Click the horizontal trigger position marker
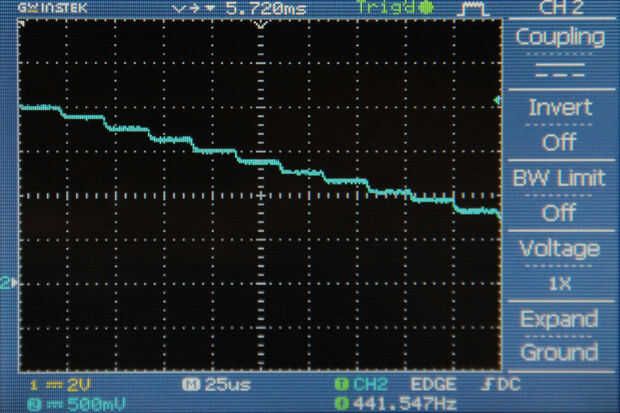 pyautogui.click(x=261, y=25)
